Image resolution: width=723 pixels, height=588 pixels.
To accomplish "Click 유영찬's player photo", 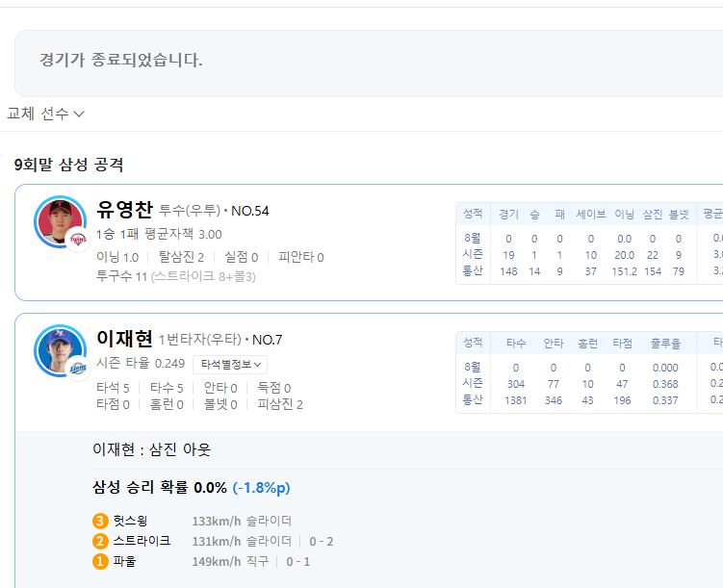I will (x=60, y=221).
